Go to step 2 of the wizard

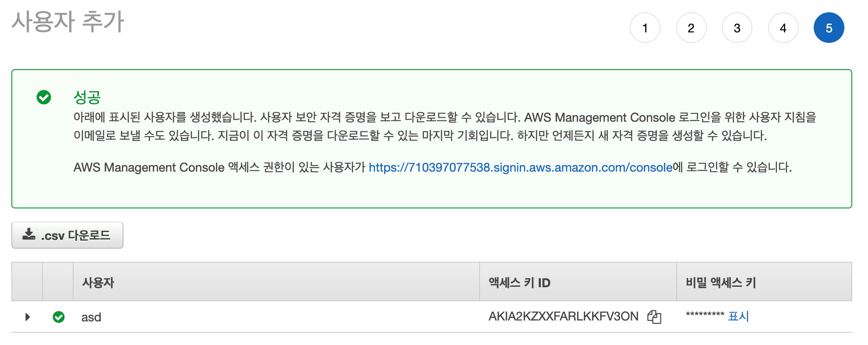coord(691,28)
